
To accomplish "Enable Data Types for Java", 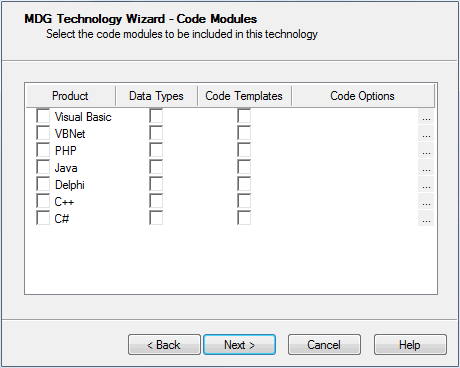I will coord(156,167).
